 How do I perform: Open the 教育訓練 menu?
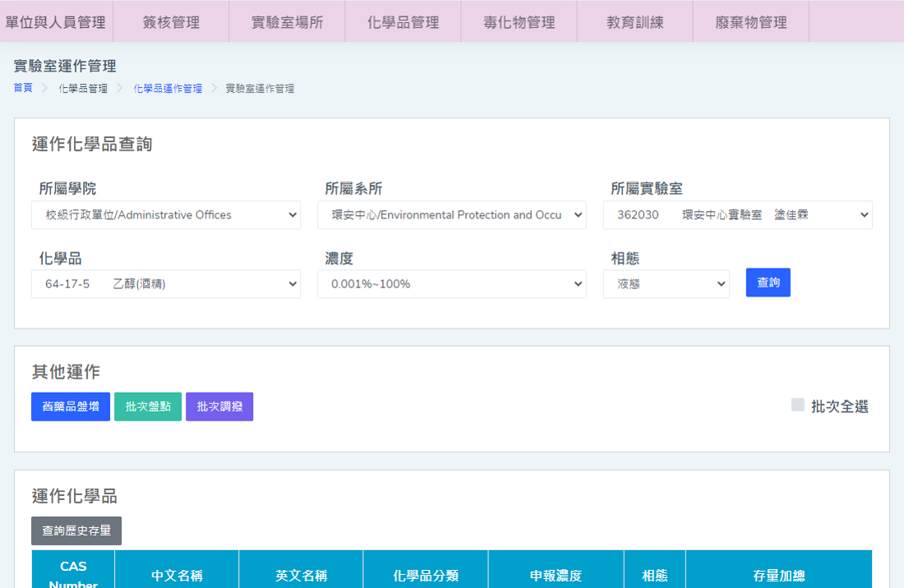(634, 22)
